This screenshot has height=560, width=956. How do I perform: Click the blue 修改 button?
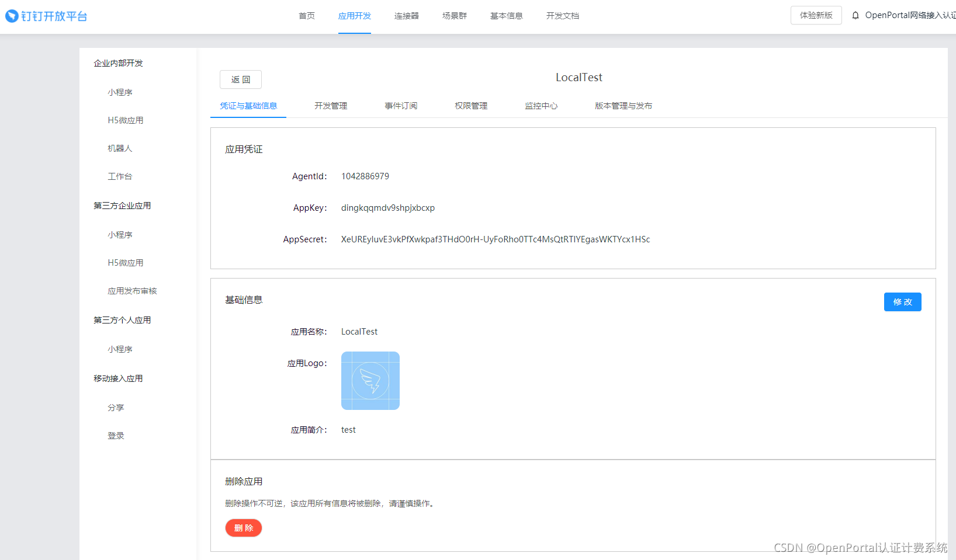coord(903,302)
